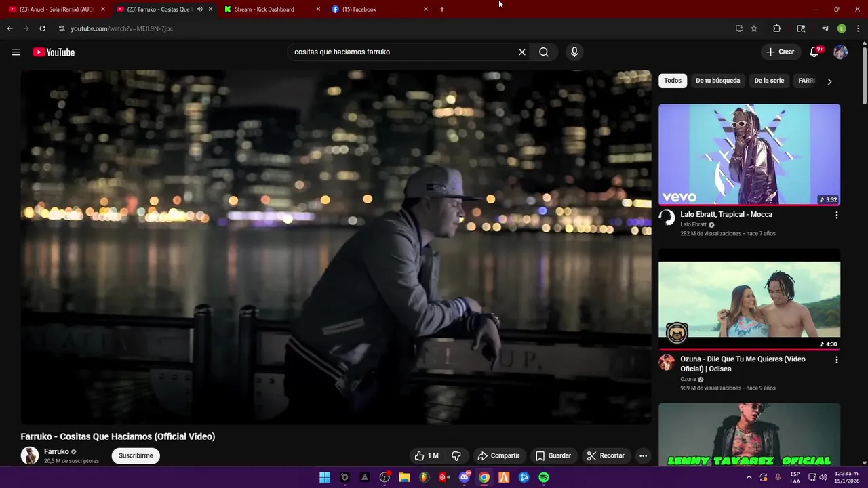
Task: Select the Todos filter chip
Action: click(673, 81)
